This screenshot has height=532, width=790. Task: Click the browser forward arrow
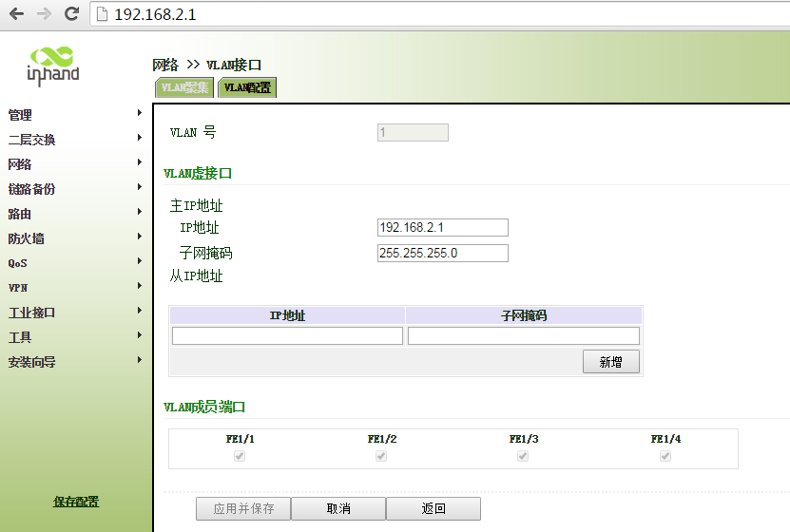(44, 14)
